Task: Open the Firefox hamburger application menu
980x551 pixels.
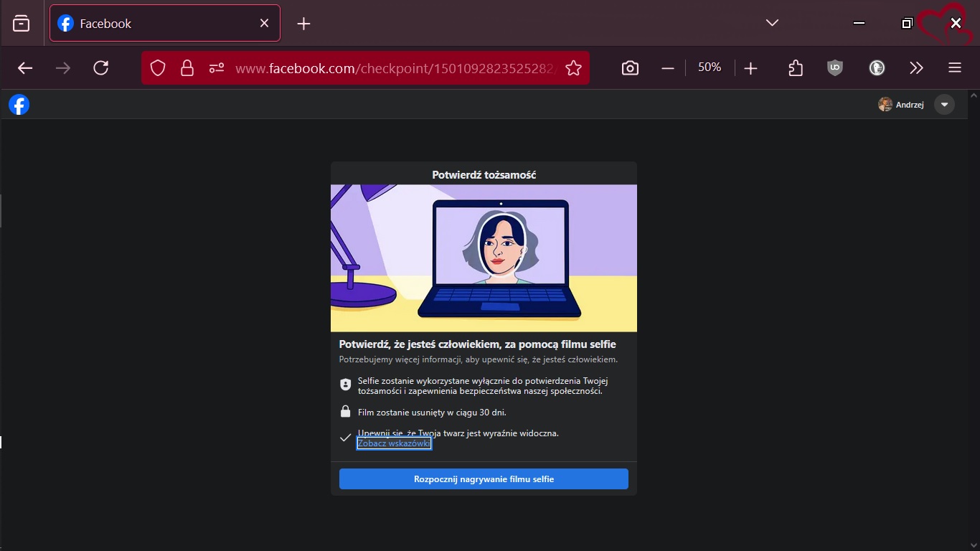Action: tap(954, 68)
